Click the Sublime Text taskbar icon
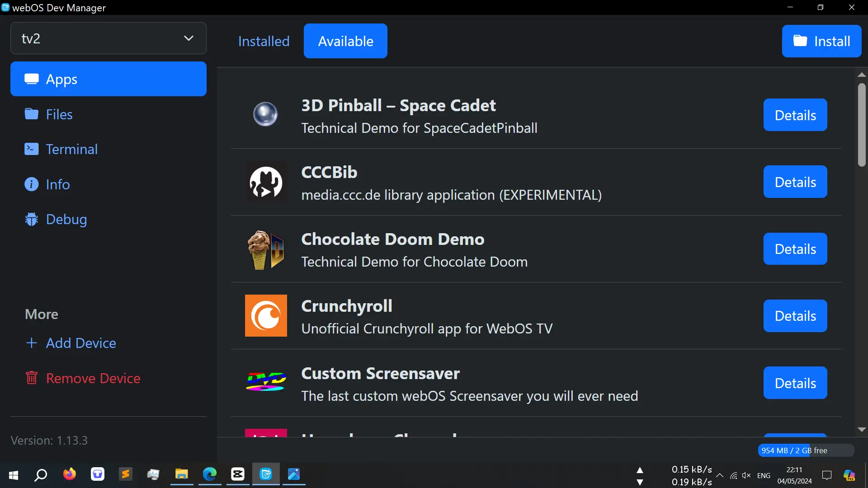Image resolution: width=868 pixels, height=488 pixels. [x=125, y=474]
